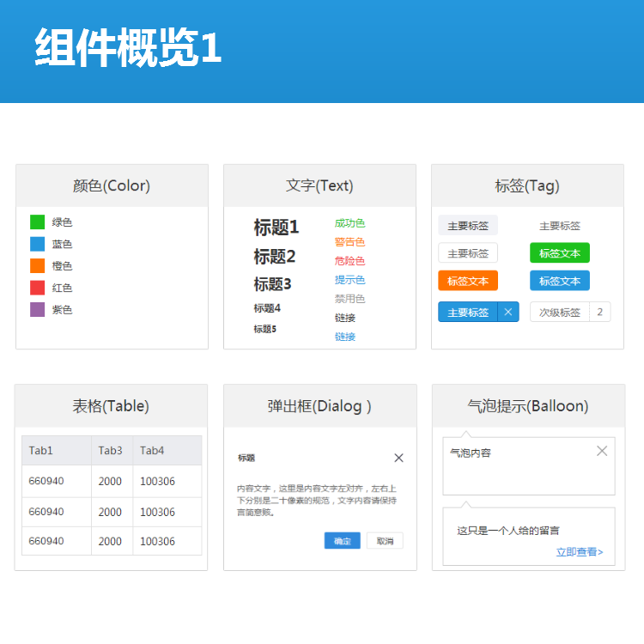644x644 pixels.
Task: Click the 标题1 heading text
Action: [276, 228]
